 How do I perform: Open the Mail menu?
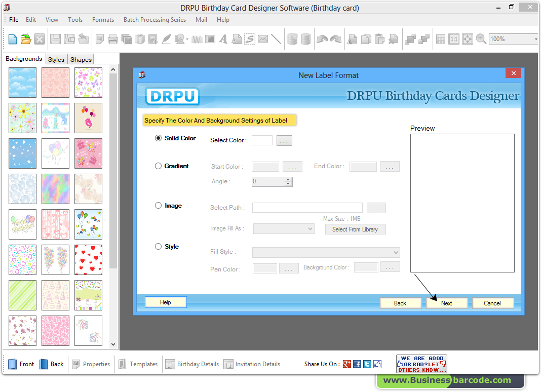click(x=201, y=20)
